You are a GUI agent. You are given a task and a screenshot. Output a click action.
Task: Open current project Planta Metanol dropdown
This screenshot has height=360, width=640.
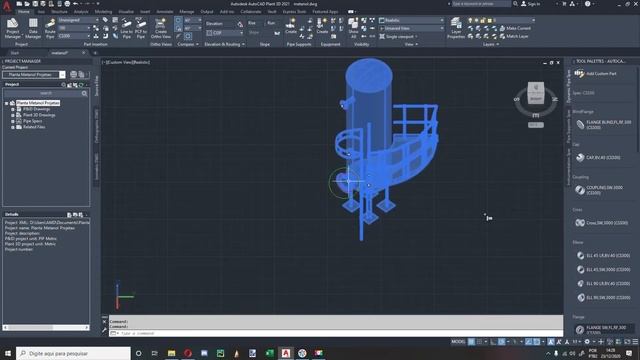(x=34, y=75)
